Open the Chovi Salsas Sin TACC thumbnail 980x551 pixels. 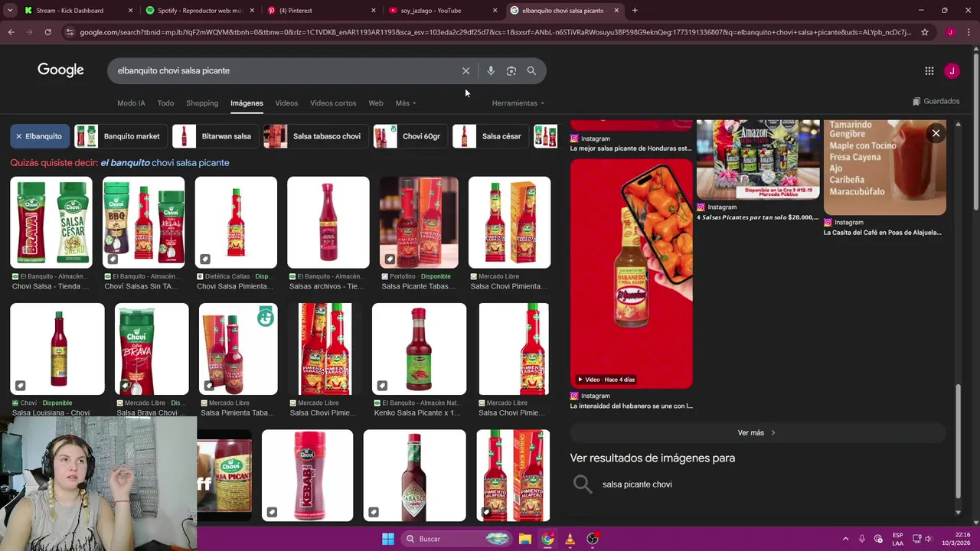[x=144, y=222]
